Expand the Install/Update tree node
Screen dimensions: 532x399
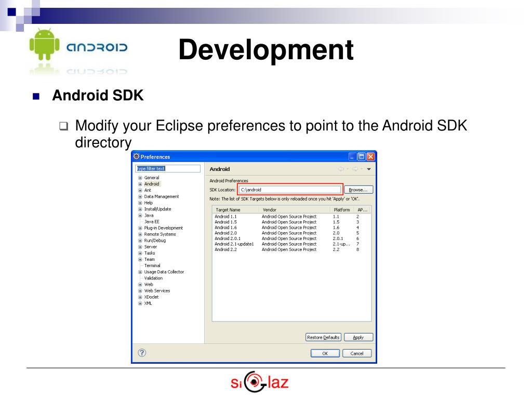[x=140, y=209]
